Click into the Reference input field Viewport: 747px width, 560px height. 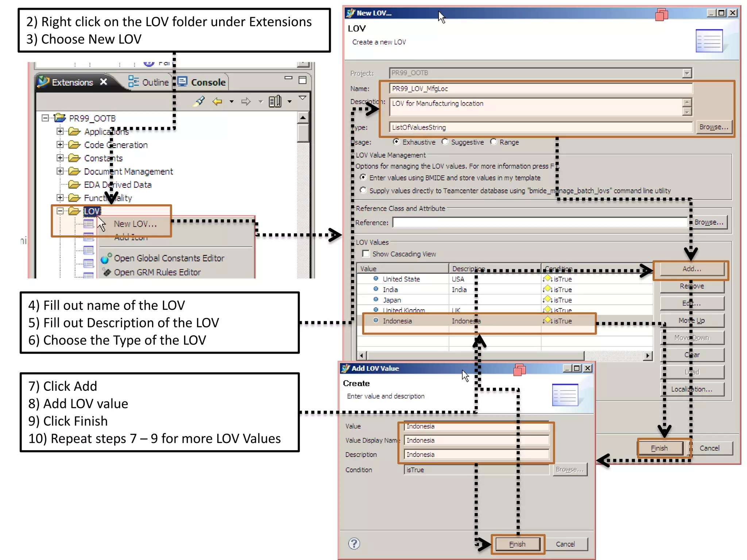pos(539,222)
